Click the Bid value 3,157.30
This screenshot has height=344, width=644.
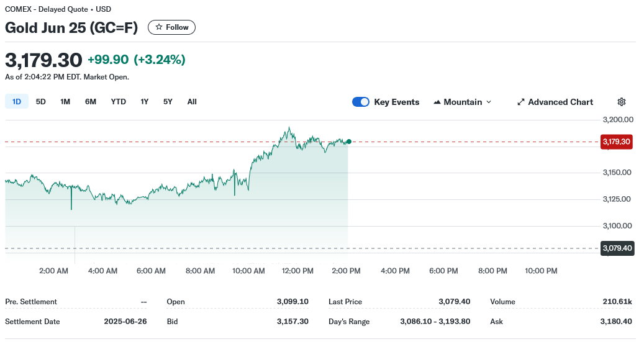293,322
